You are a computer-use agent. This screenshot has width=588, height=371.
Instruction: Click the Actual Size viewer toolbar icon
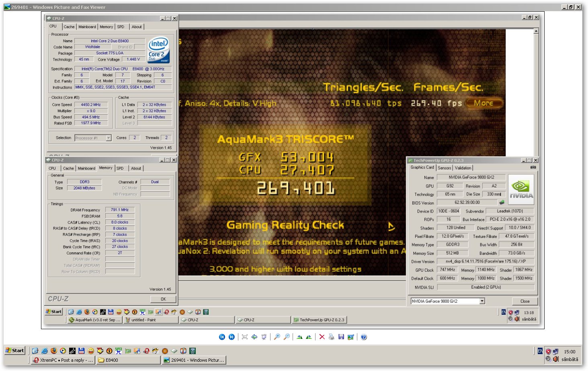[254, 337]
